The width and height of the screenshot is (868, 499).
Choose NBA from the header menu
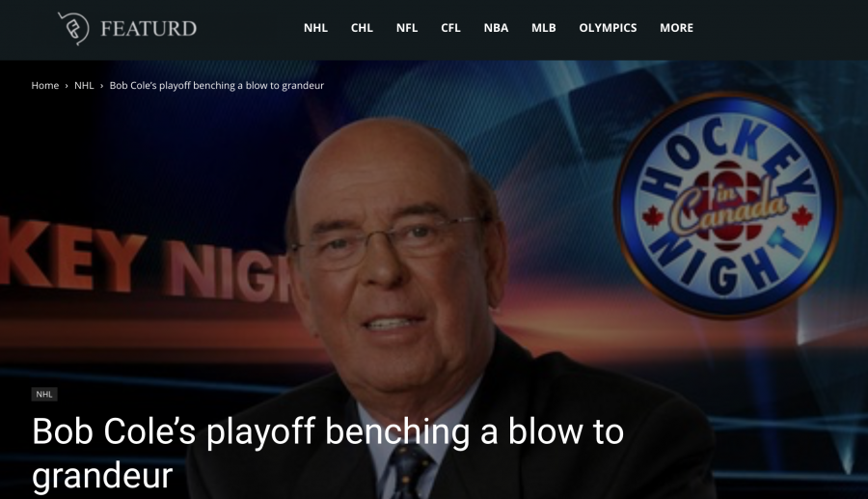pyautogui.click(x=496, y=28)
